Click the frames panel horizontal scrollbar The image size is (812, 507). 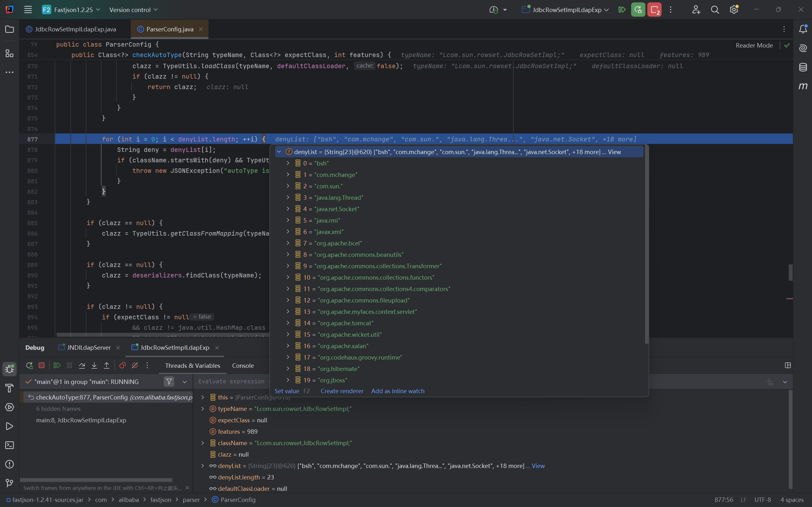click(96, 480)
